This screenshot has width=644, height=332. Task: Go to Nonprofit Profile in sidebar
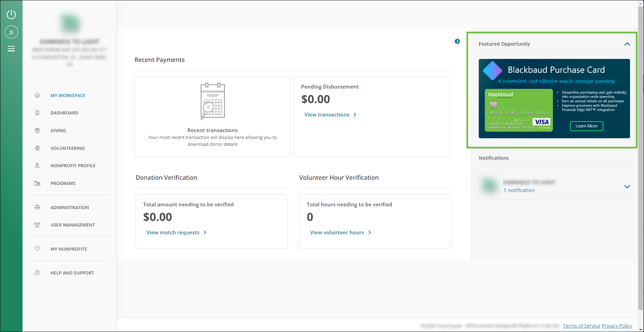(73, 166)
